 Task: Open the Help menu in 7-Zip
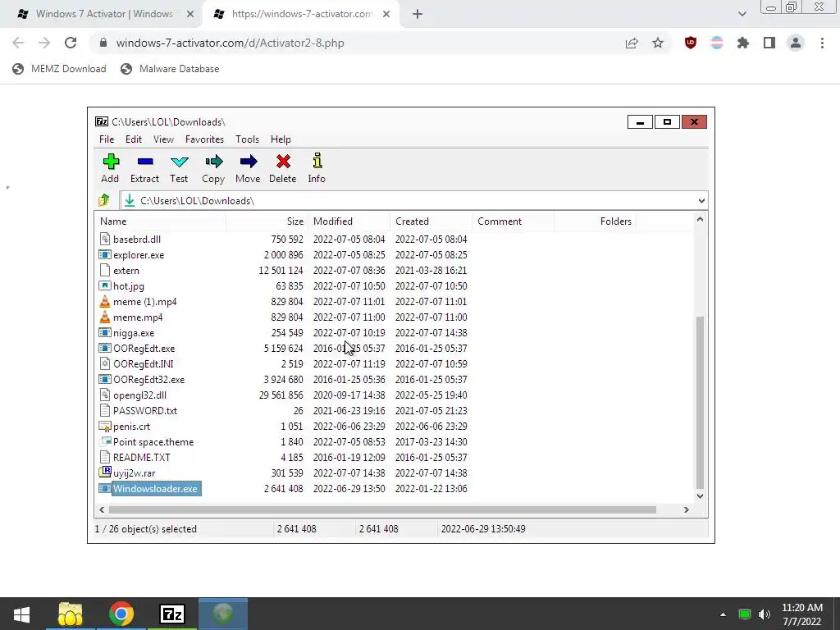(281, 139)
